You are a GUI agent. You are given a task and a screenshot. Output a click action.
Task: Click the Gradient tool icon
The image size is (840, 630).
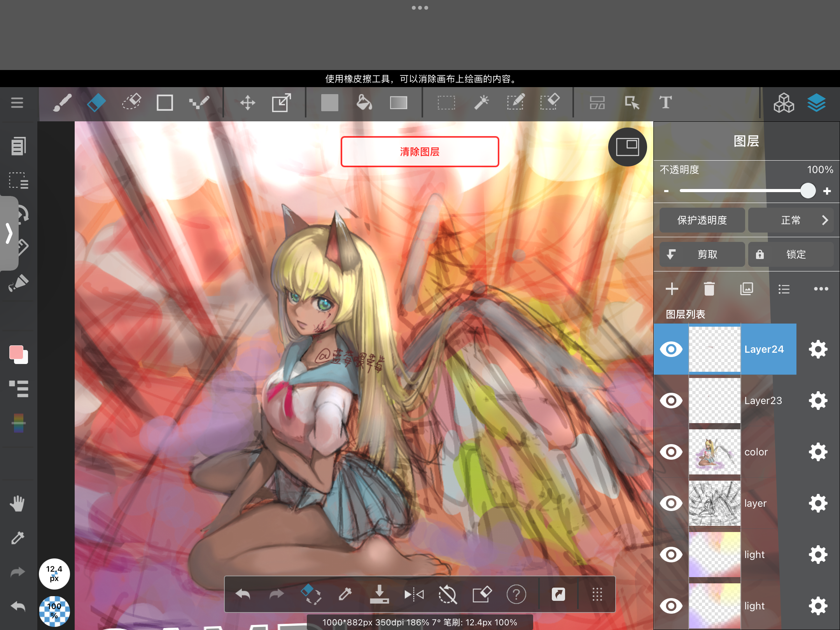(x=399, y=103)
